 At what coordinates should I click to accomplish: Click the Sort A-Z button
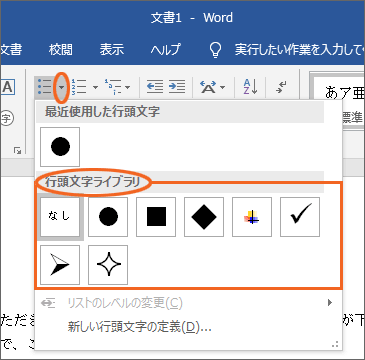(250, 87)
